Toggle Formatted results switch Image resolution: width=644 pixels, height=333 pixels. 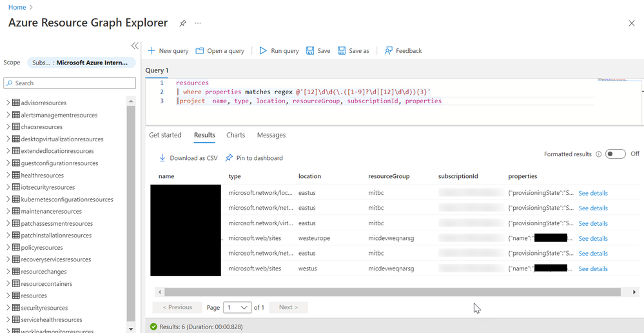click(615, 154)
